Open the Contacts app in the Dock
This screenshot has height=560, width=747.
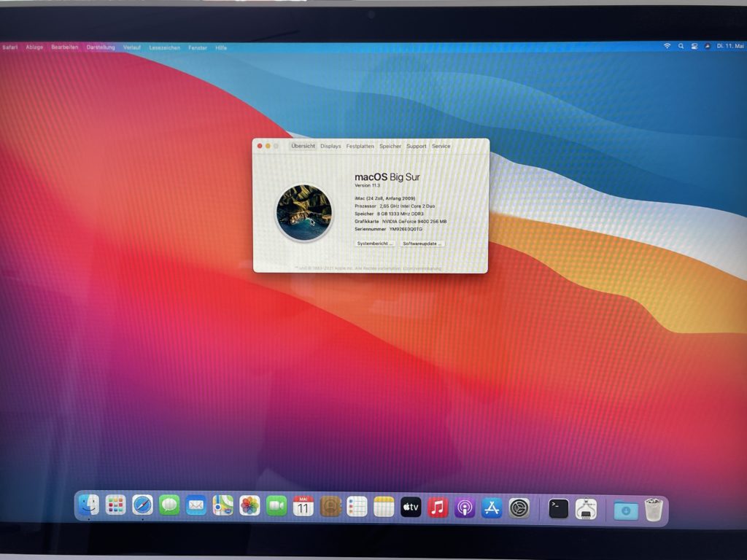pos(330,507)
